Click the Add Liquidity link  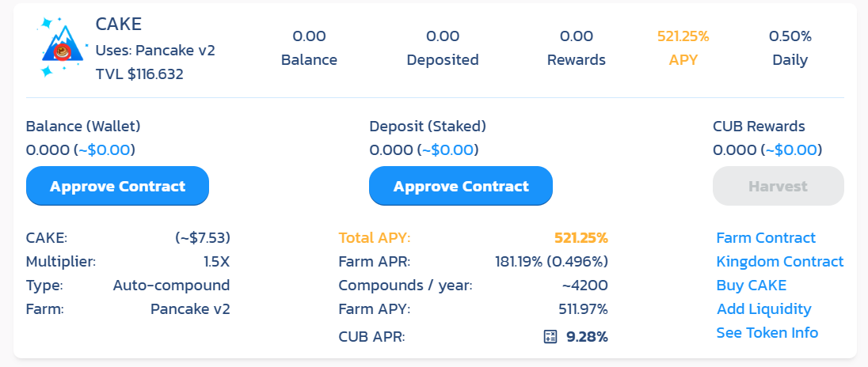coord(764,309)
